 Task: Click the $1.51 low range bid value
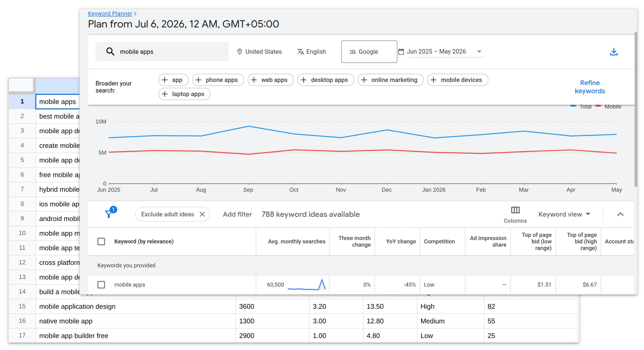click(544, 285)
